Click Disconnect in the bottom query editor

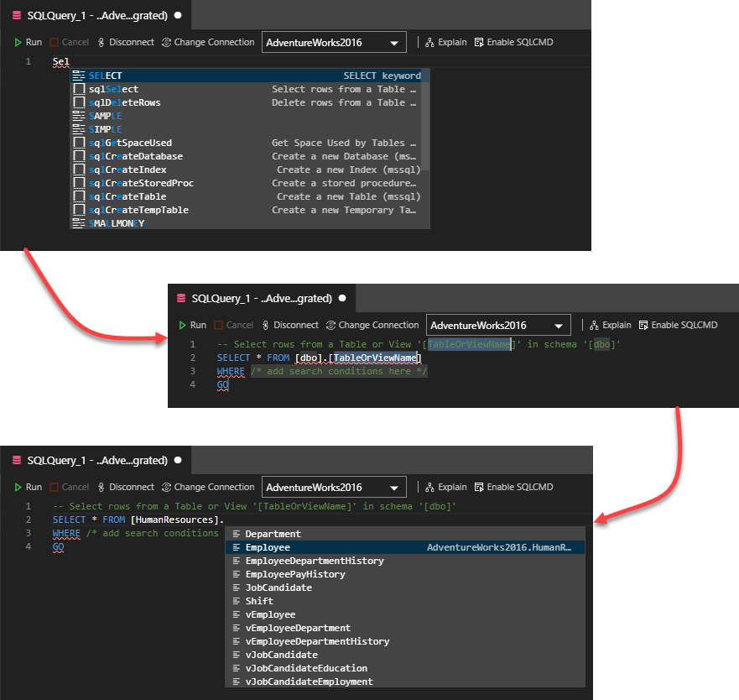pos(126,488)
